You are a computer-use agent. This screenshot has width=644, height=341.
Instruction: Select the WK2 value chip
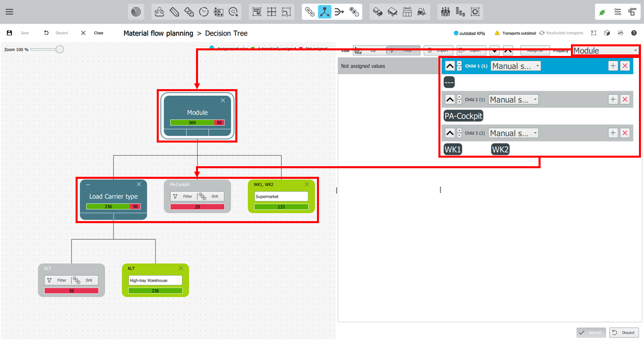pyautogui.click(x=500, y=150)
